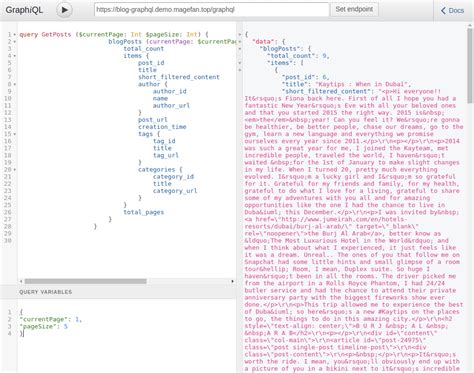474x373 pixels.
Task: Click the category_id field in query
Action: [x=173, y=177]
